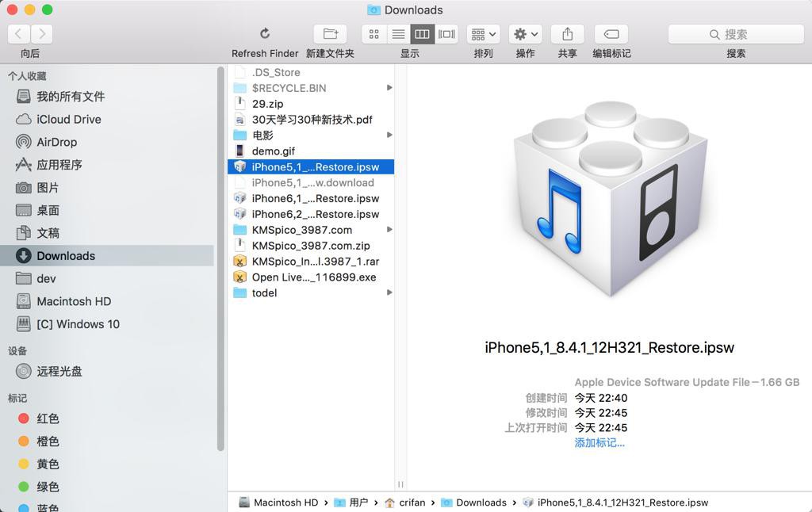The width and height of the screenshot is (812, 512).
Task: Select Open Live..._116899.exe file
Action: pos(311,277)
